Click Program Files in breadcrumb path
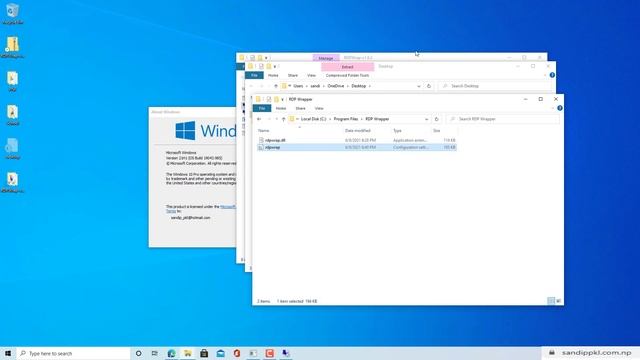640x360 pixels. click(346, 119)
